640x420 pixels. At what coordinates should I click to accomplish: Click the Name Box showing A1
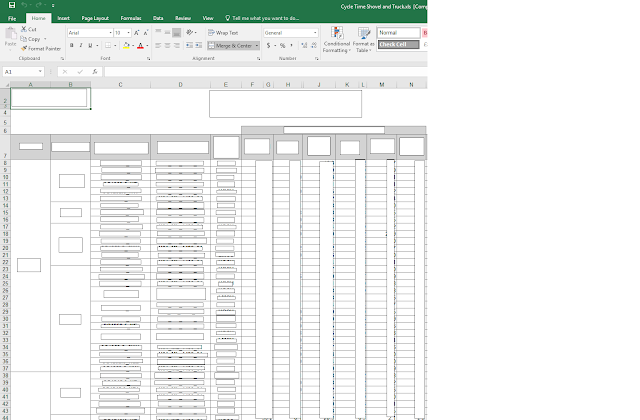(x=20, y=71)
